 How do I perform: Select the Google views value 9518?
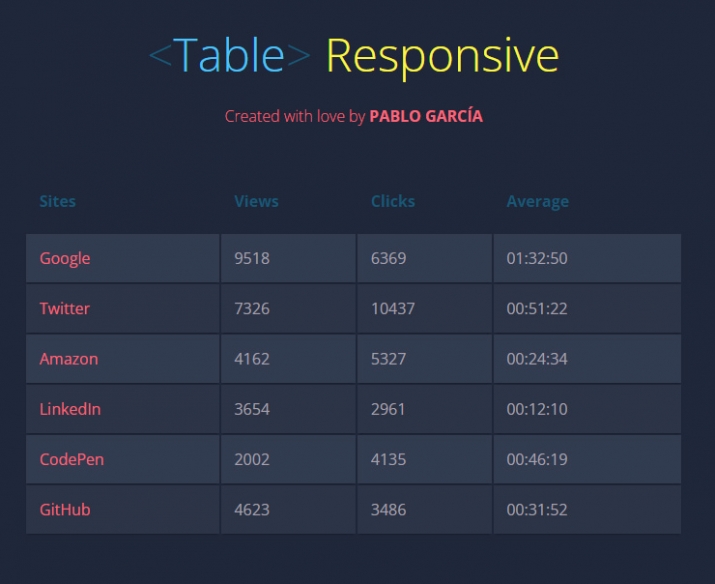(252, 258)
